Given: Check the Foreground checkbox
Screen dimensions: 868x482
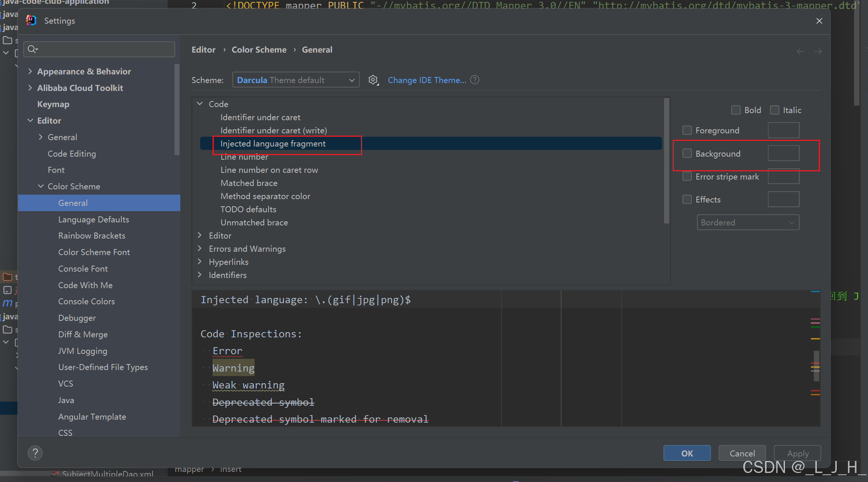Looking at the screenshot, I should click(687, 130).
